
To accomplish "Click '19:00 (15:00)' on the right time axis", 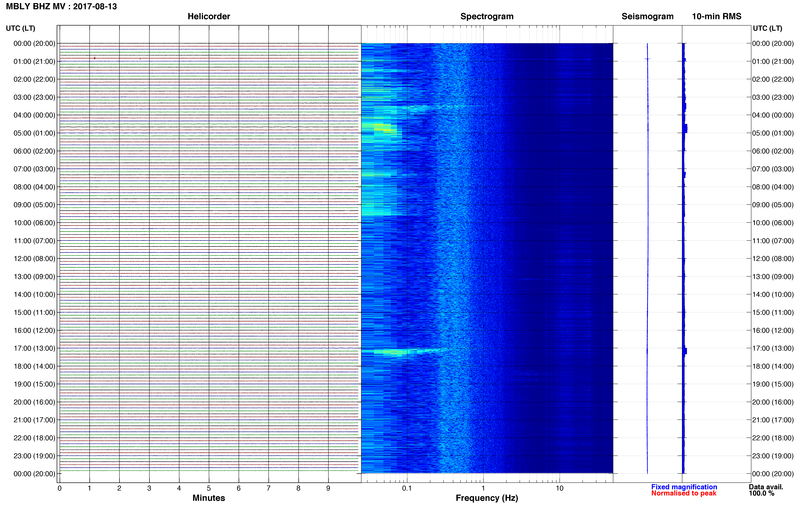I will pyautogui.click(x=773, y=384).
